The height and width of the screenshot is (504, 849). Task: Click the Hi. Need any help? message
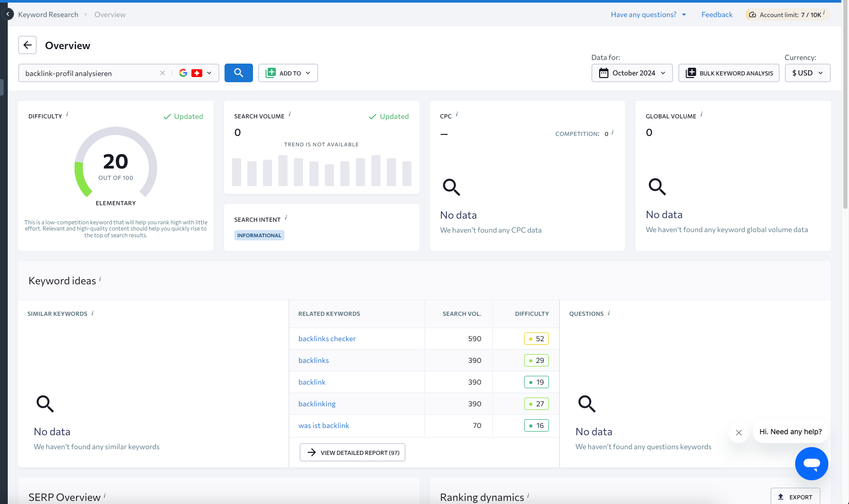coord(791,432)
